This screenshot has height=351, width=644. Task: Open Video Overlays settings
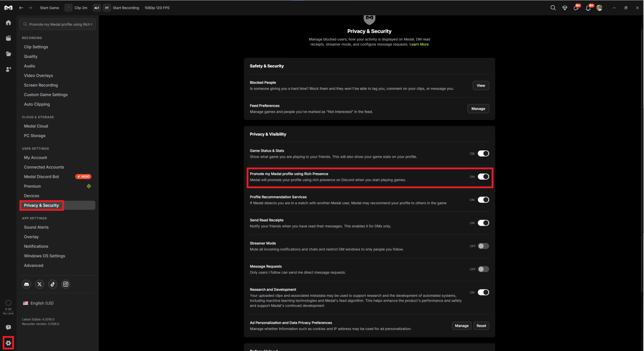pyautogui.click(x=38, y=76)
